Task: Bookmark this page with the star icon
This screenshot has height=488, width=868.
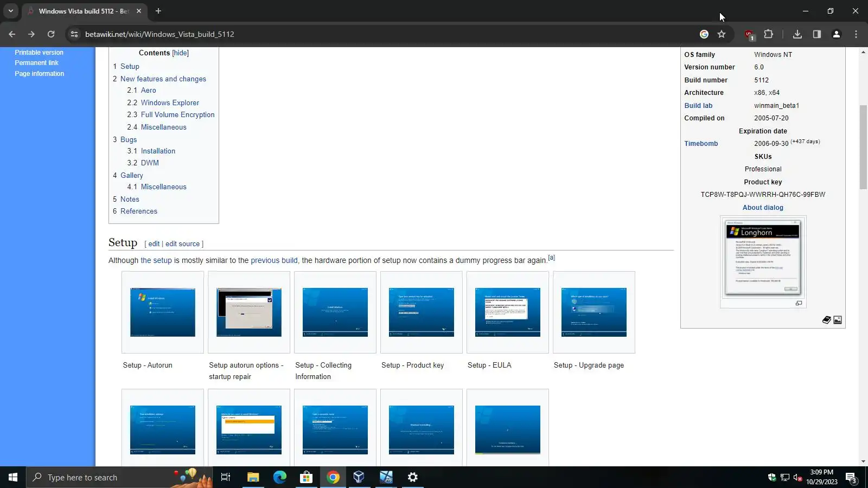Action: (x=722, y=34)
